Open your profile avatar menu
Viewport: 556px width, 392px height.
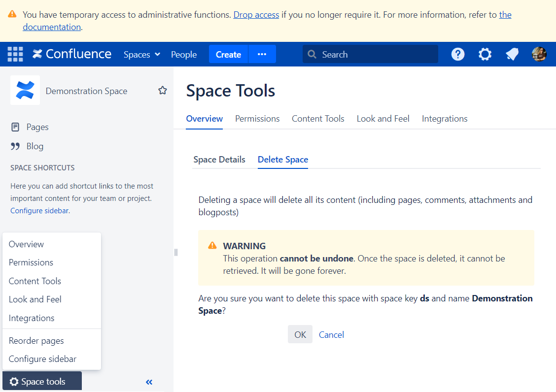click(539, 54)
